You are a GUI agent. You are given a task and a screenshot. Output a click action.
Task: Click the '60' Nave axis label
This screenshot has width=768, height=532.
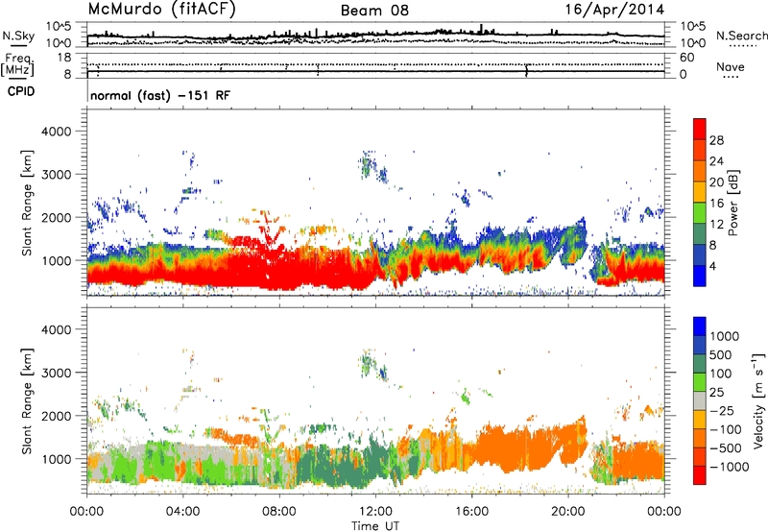click(686, 58)
